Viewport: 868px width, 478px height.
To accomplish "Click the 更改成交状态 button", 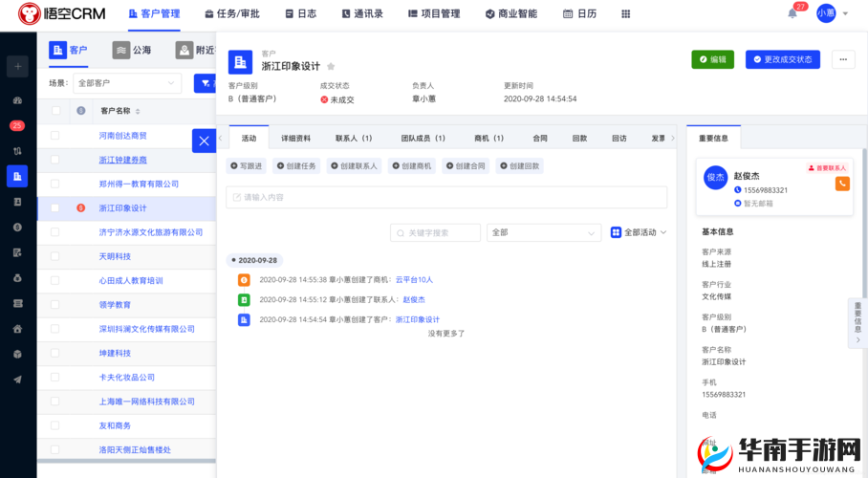I will point(783,59).
